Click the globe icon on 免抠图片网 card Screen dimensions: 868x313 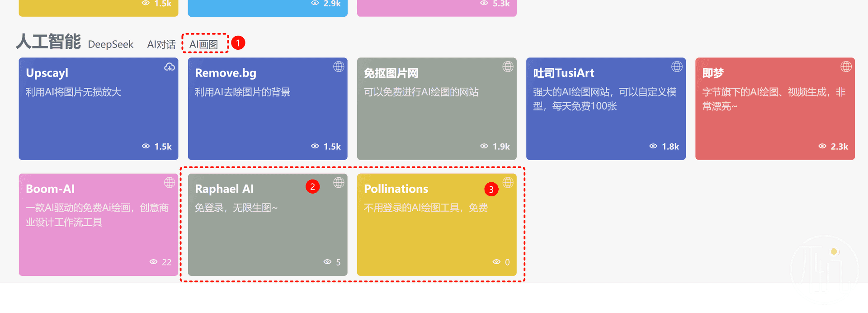[x=508, y=67]
